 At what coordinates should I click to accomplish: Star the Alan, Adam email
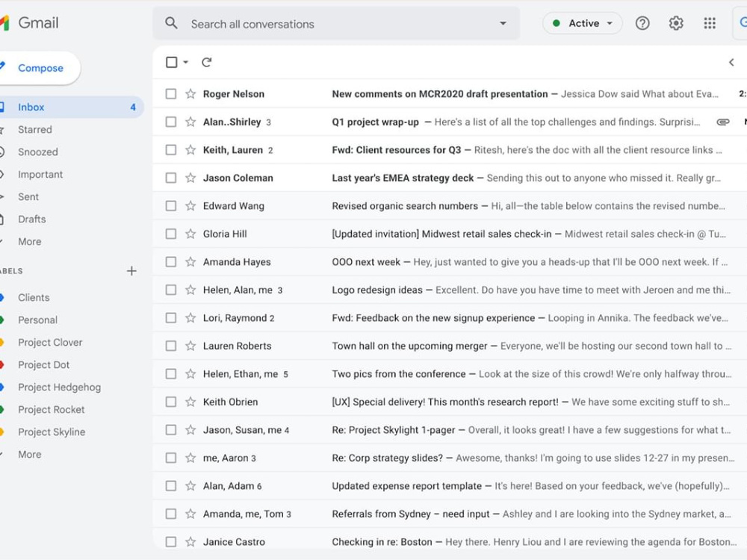point(190,486)
